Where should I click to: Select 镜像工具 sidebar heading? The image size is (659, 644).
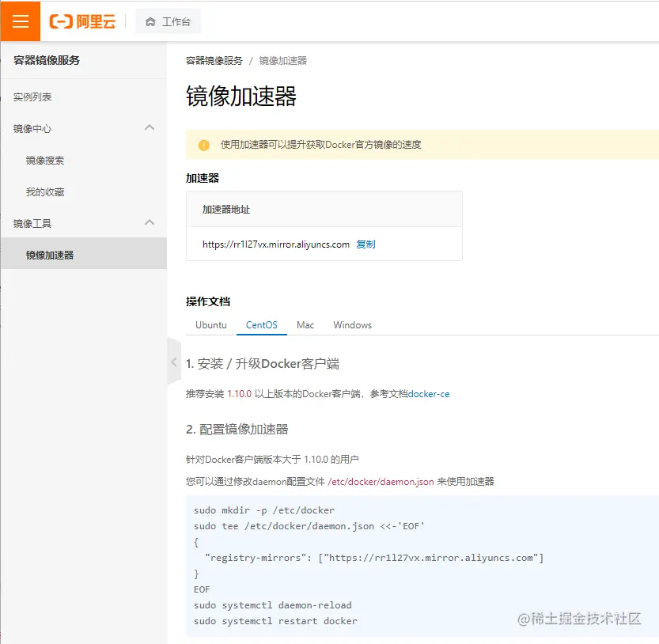pos(32,224)
